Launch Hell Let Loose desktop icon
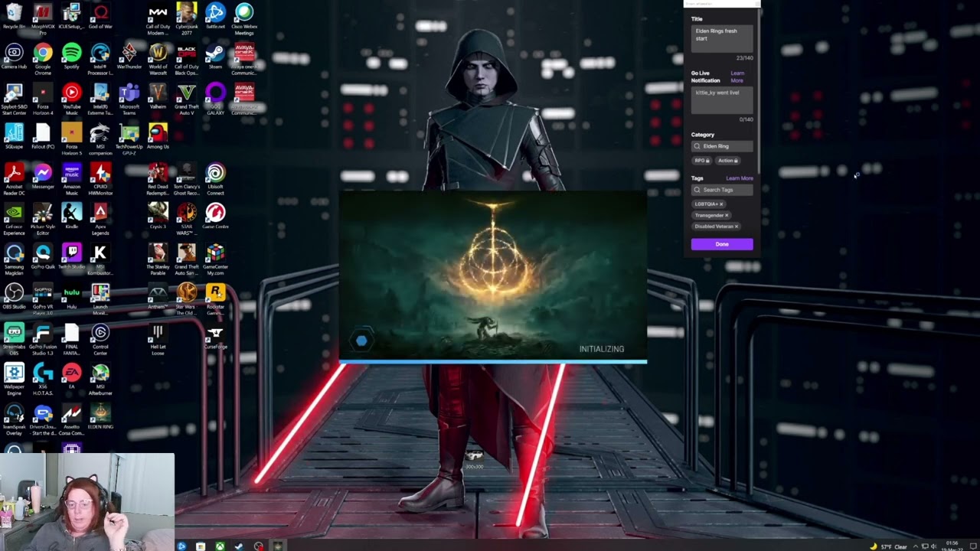The image size is (980, 551). tap(158, 339)
